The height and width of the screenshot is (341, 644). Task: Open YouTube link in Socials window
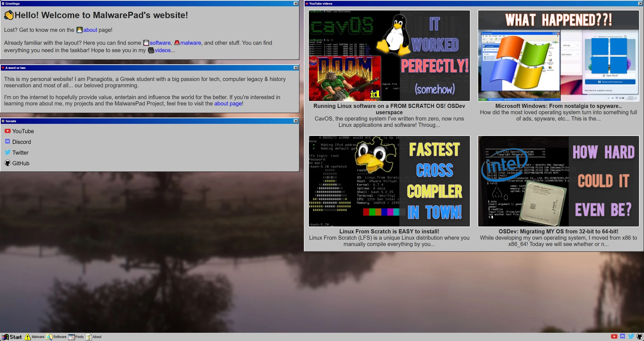point(23,131)
